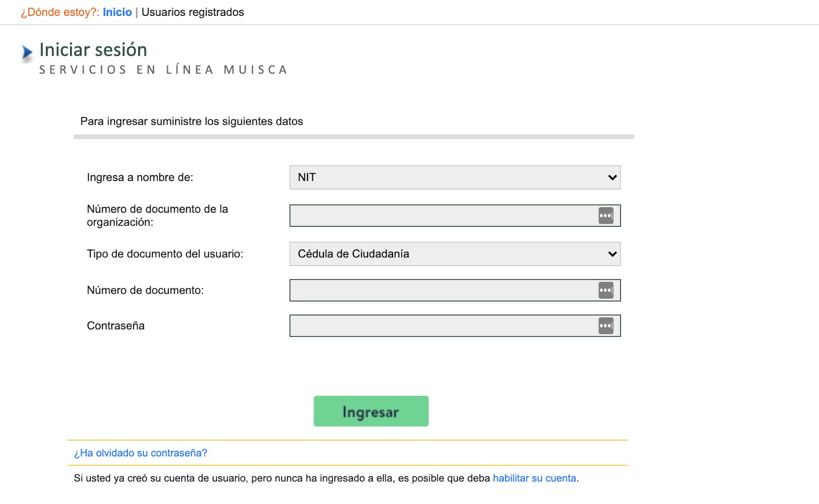This screenshot has height=504, width=819.
Task: Follow the 'habilitar su cuenta' link
Action: click(534, 478)
